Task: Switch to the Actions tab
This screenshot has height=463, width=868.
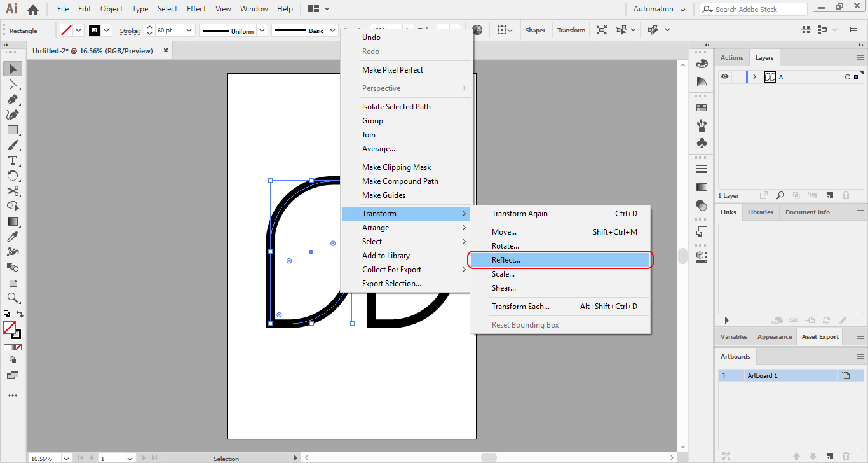Action: [x=731, y=58]
